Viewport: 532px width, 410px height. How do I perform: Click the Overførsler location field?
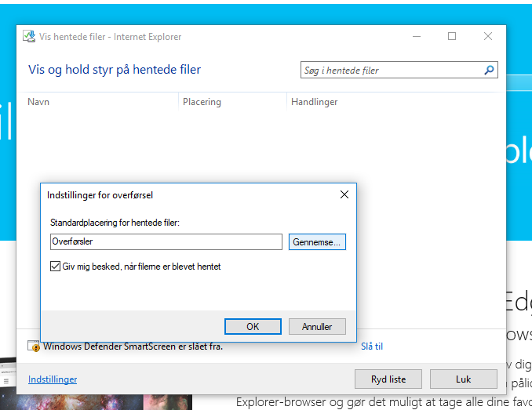[166, 241]
